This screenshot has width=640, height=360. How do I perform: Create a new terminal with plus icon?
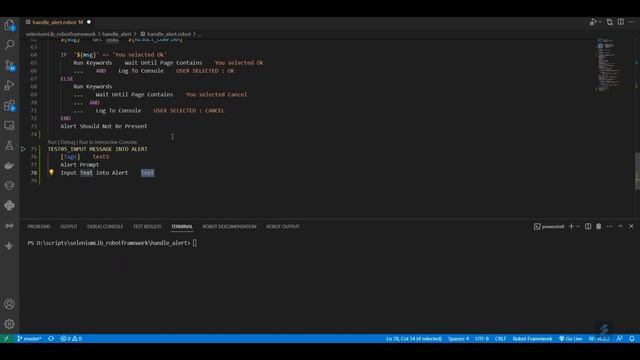pos(571,227)
